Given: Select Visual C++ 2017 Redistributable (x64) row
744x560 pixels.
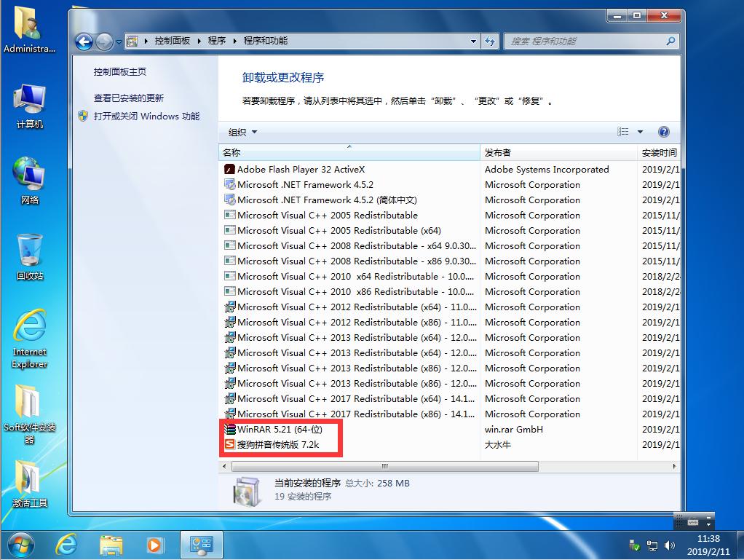Looking at the screenshot, I should [x=450, y=398].
